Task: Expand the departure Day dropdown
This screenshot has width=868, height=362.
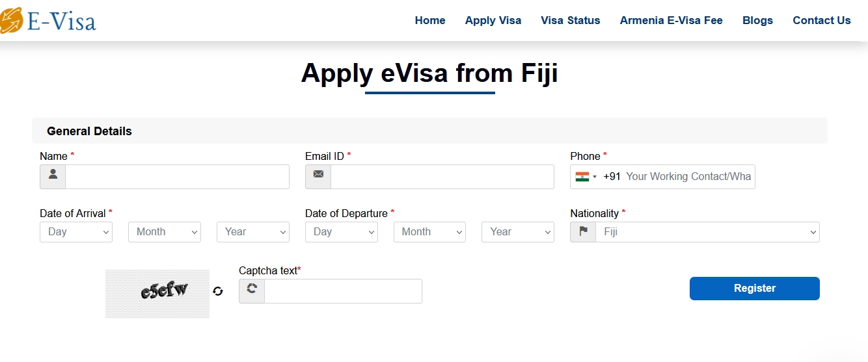Action: [342, 232]
